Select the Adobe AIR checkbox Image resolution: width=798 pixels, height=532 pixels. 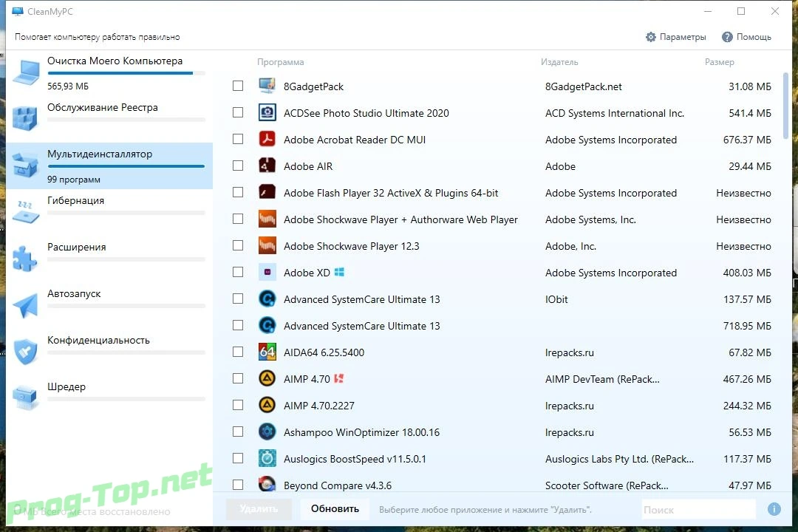click(x=238, y=166)
